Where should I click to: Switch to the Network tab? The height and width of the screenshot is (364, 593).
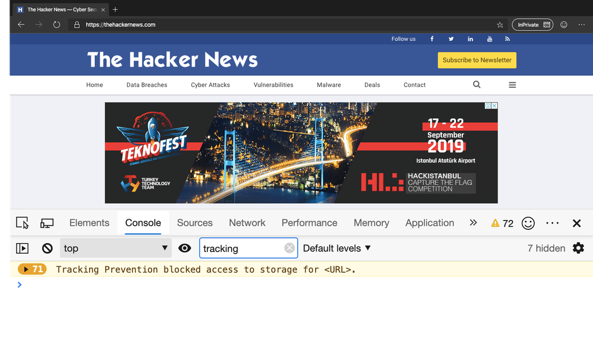[247, 223]
